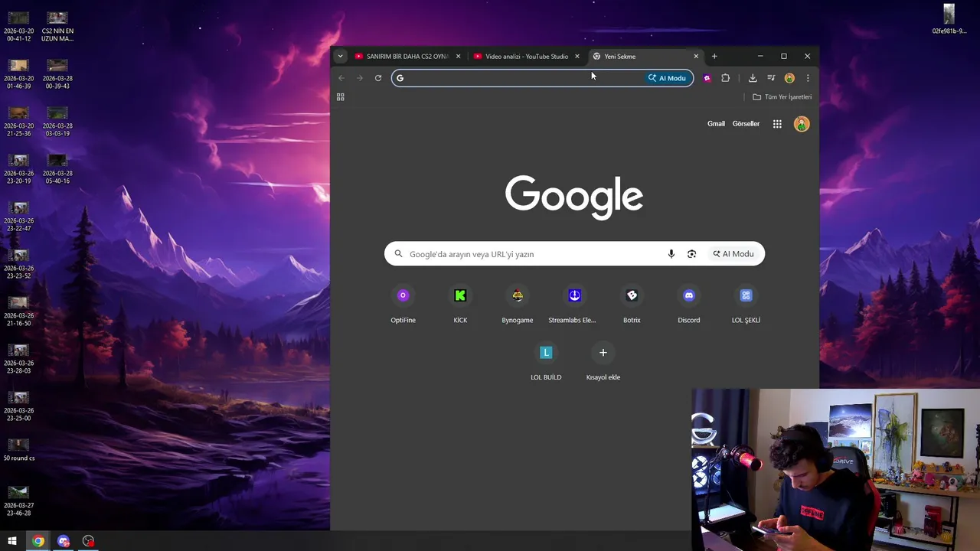Select desktop file 2026-03-27 23-46-28
This screenshot has width=980, height=551.
point(18,501)
